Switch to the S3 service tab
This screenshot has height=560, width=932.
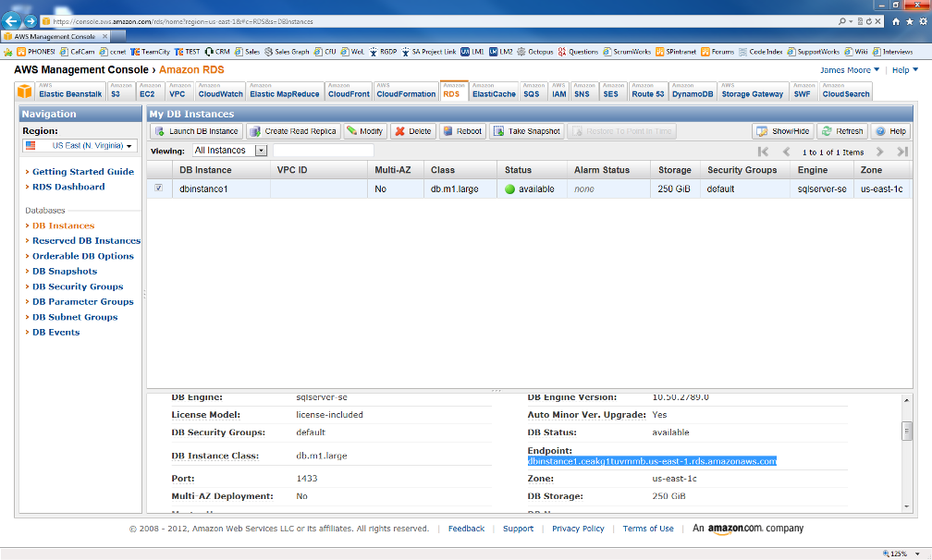pos(121,91)
